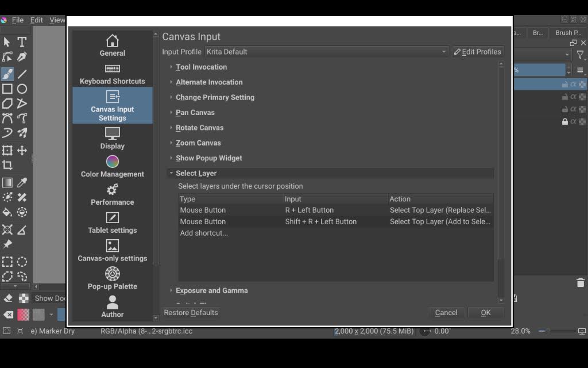This screenshot has height=368, width=588.
Task: Select the Bezier Curve tool
Action: [7, 118]
